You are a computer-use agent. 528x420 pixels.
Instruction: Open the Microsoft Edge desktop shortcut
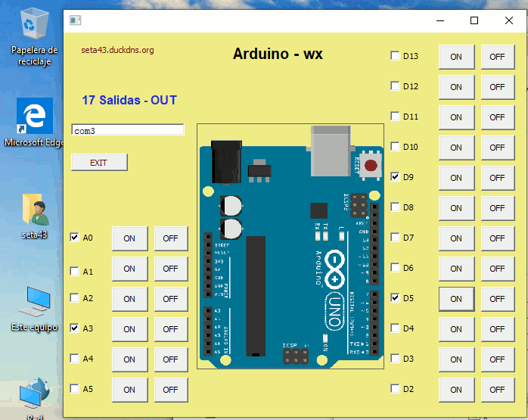(x=34, y=122)
